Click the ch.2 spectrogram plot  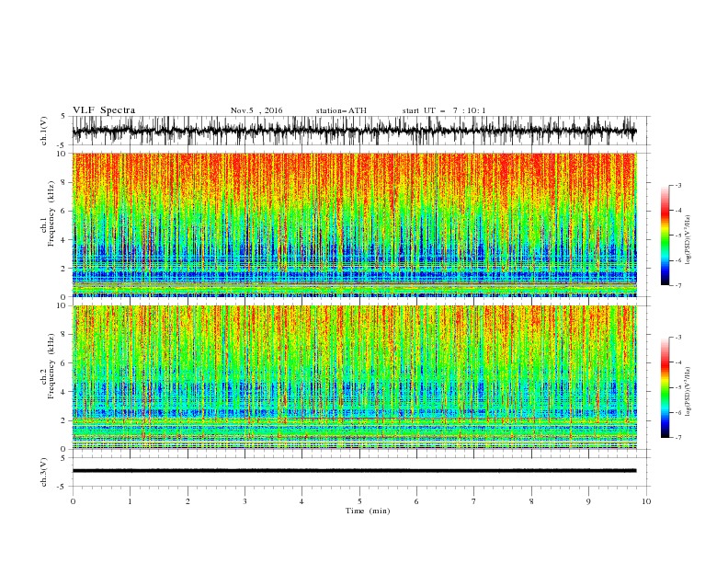354,377
